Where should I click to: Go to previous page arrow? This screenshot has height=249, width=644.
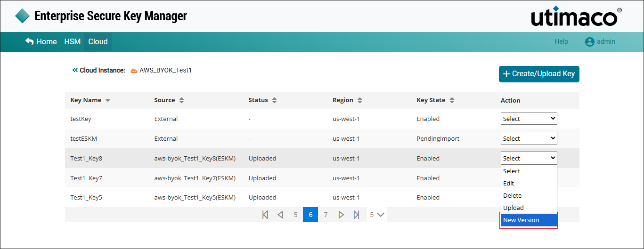pos(280,215)
